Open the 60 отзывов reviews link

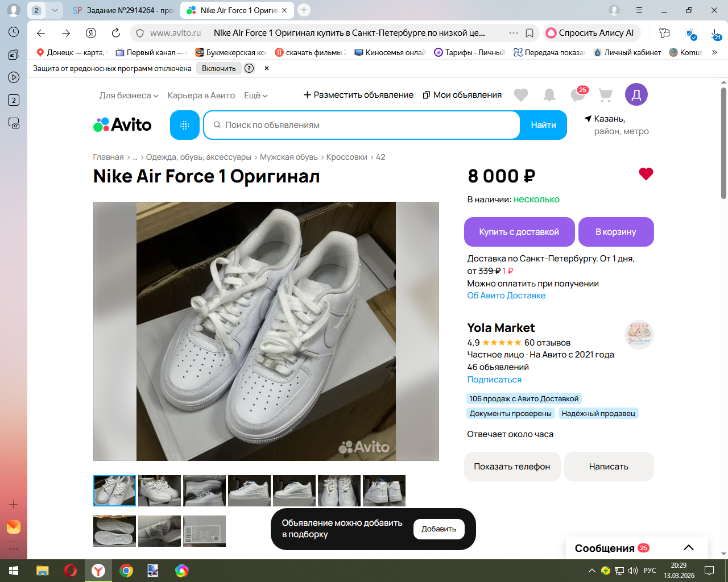click(547, 343)
